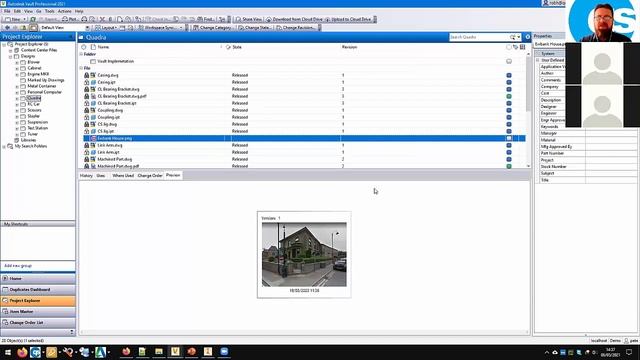This screenshot has width=640, height=360.
Task: Open the Home navigation pane
Action: [38, 278]
